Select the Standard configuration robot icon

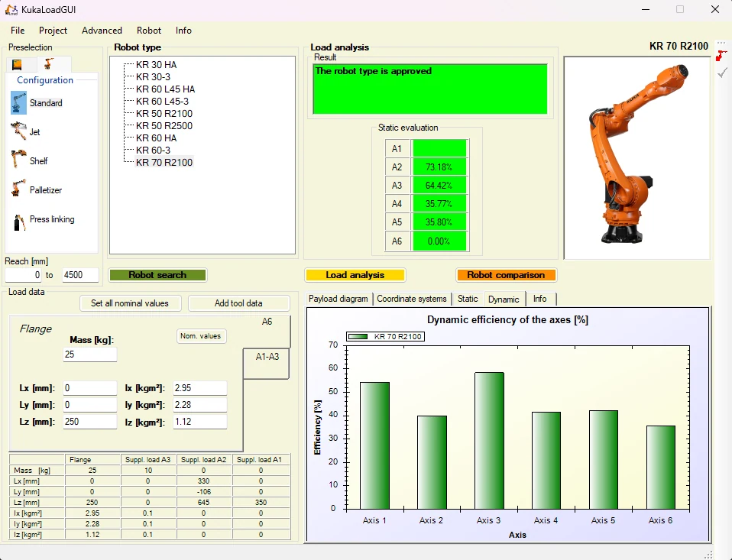(x=18, y=103)
